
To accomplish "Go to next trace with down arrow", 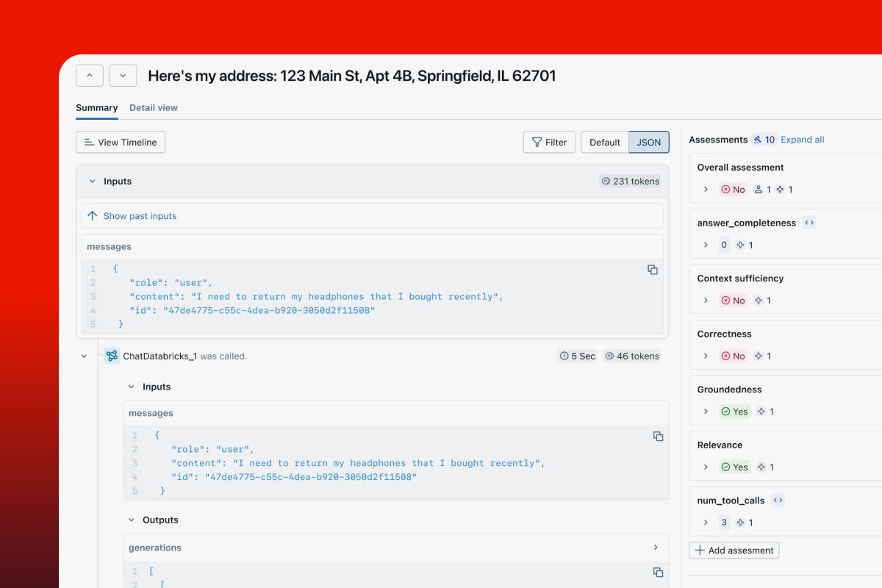I will tap(123, 76).
